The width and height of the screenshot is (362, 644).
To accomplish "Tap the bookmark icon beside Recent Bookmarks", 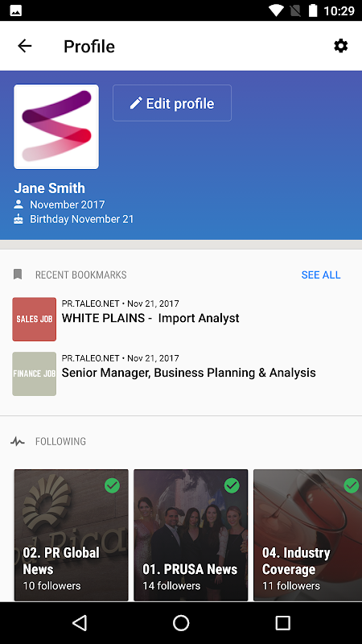I will 18,275.
